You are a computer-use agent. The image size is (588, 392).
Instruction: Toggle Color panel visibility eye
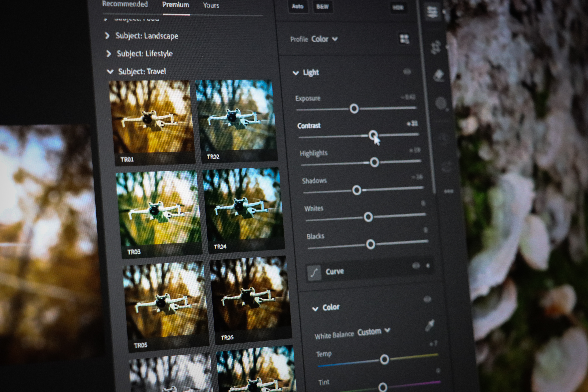(428, 299)
